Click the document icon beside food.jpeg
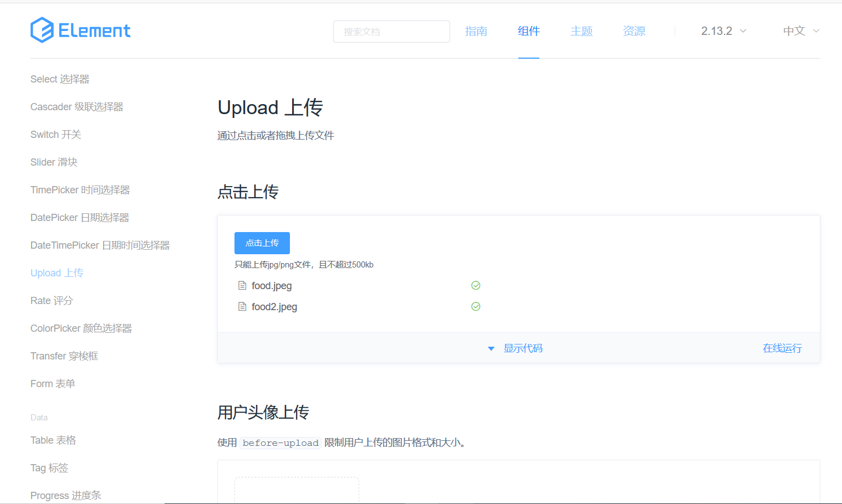 pos(242,285)
